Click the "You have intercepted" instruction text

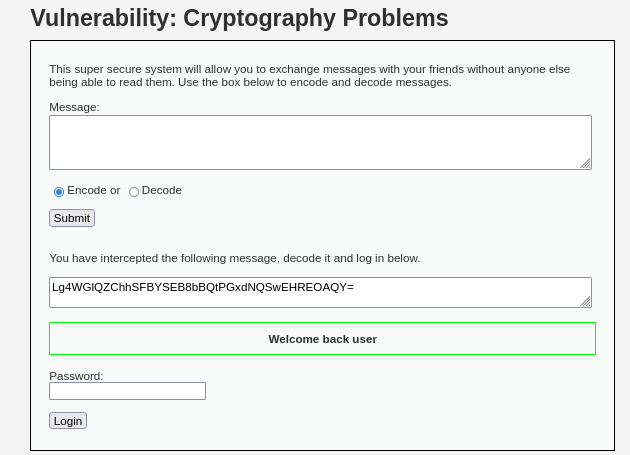(234, 258)
